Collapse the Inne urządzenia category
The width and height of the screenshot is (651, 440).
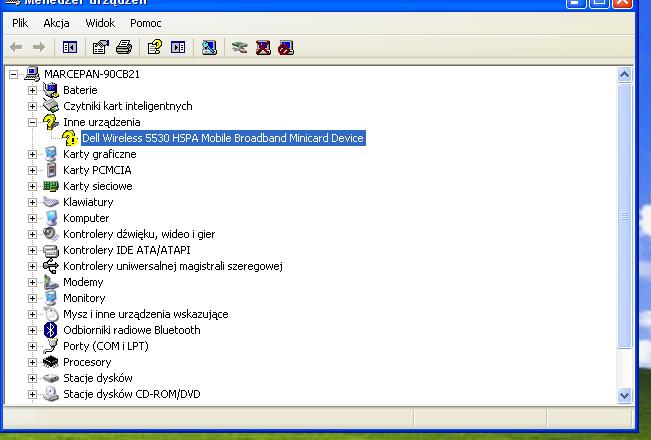click(32, 122)
